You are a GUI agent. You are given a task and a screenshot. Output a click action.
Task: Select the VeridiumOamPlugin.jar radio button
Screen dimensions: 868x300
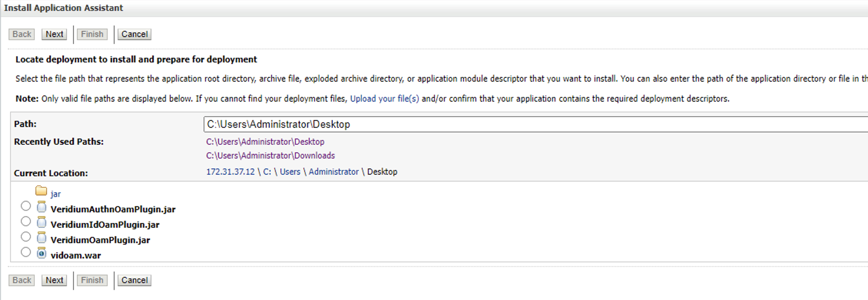pyautogui.click(x=26, y=237)
